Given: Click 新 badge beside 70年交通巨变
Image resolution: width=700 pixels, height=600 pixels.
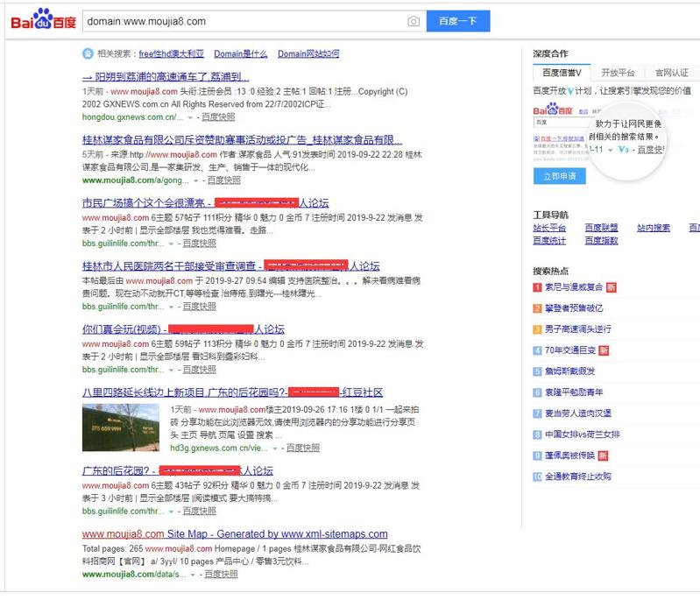Looking at the screenshot, I should [604, 350].
